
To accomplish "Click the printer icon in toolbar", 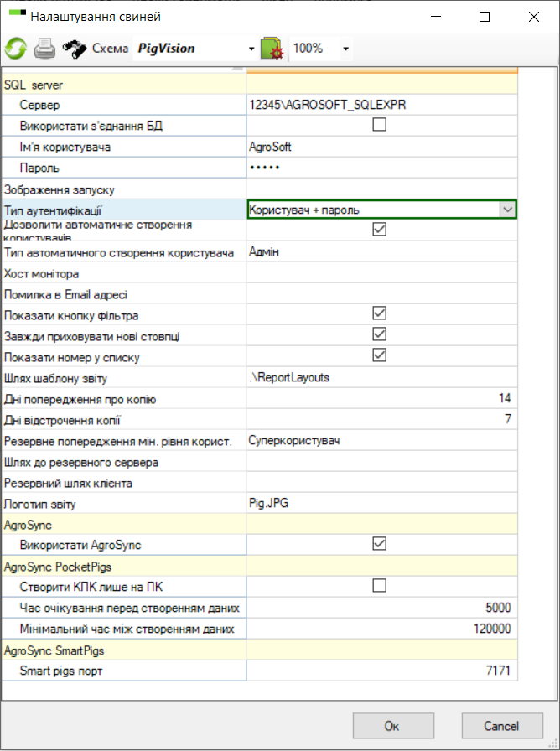I will [44, 49].
